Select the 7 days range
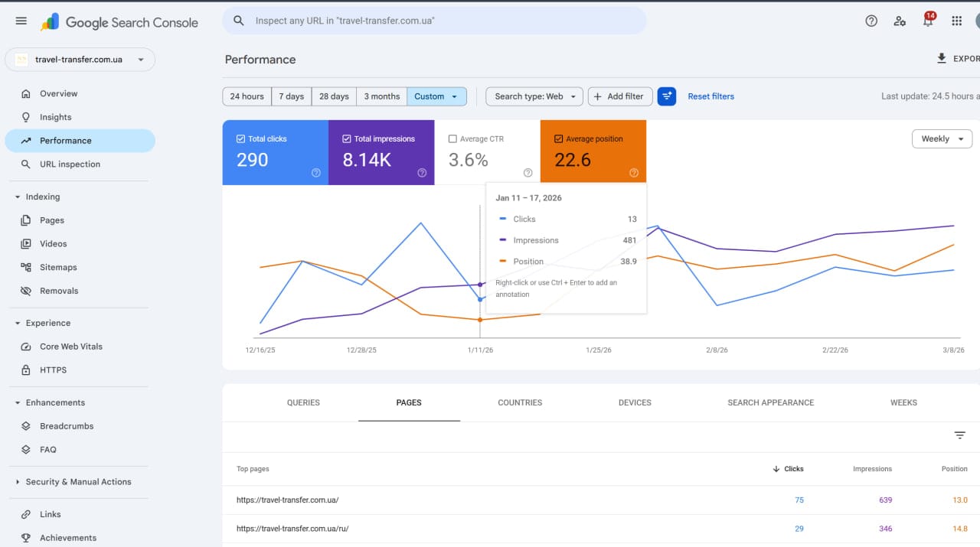This screenshot has height=547, width=980. [x=291, y=96]
